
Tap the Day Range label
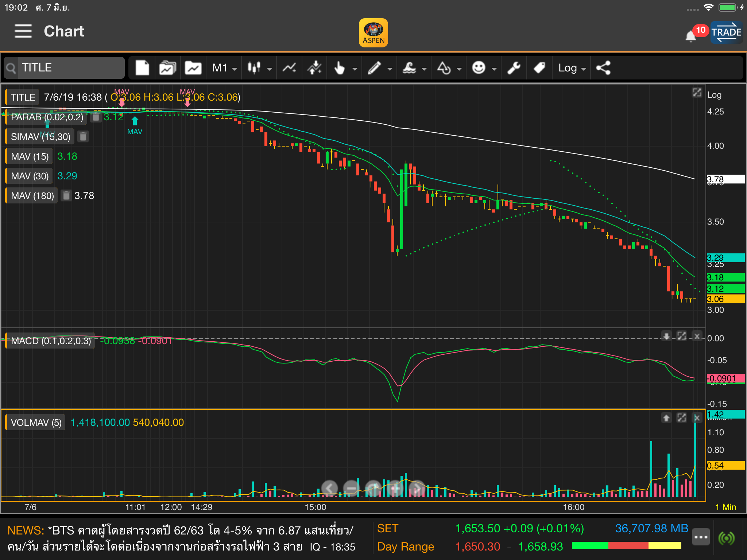(x=406, y=547)
